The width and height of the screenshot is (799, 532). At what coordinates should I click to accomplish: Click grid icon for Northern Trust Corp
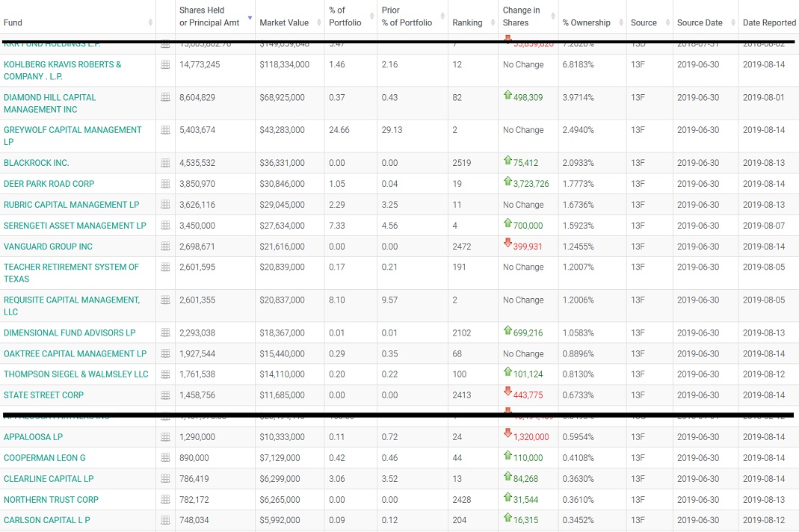click(165, 500)
